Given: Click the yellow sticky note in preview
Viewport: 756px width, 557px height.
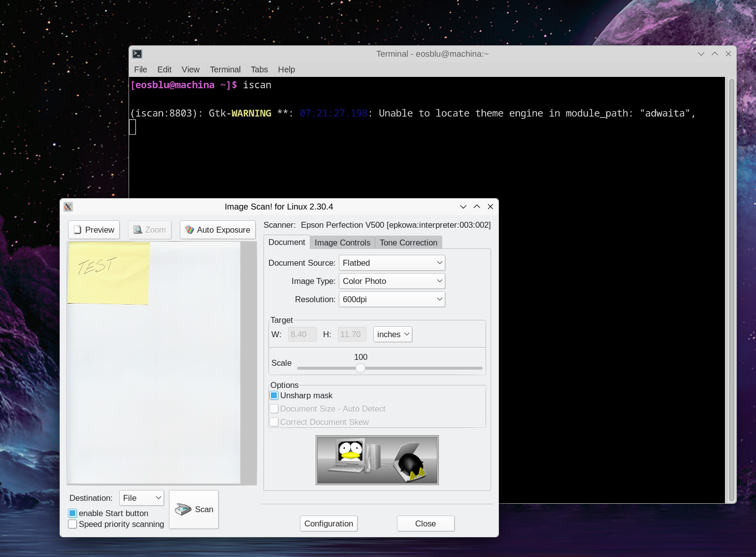Looking at the screenshot, I should click(108, 273).
